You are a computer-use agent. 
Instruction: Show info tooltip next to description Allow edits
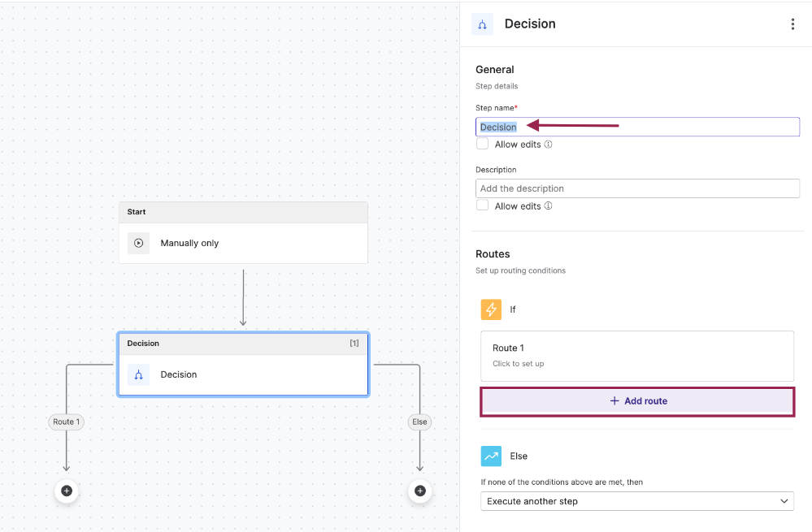pos(549,206)
